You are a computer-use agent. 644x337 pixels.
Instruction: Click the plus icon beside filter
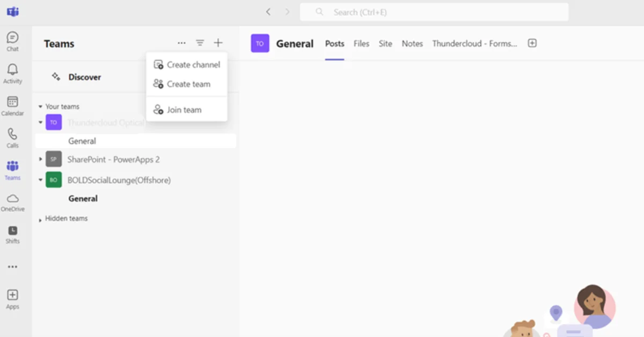(218, 43)
